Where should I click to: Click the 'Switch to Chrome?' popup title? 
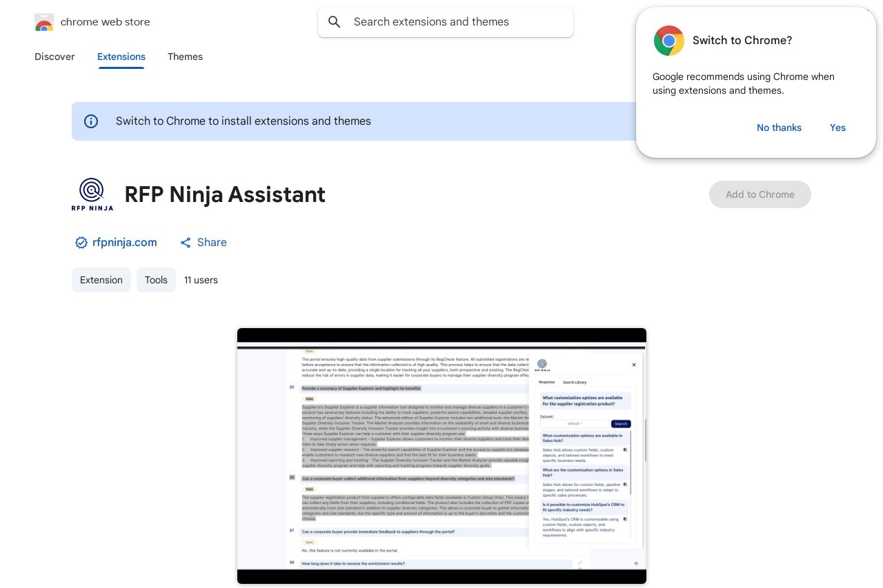742,41
